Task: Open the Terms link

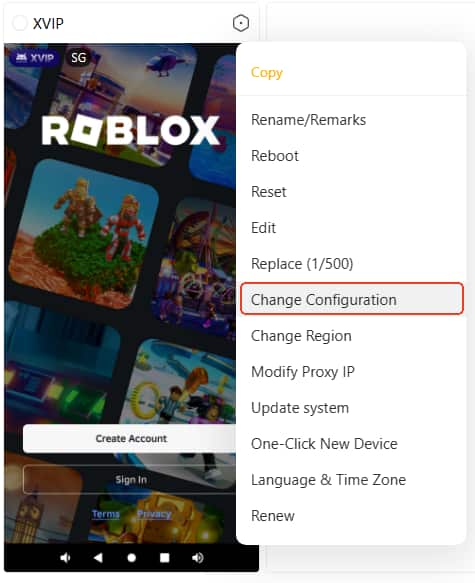Action: (106, 514)
